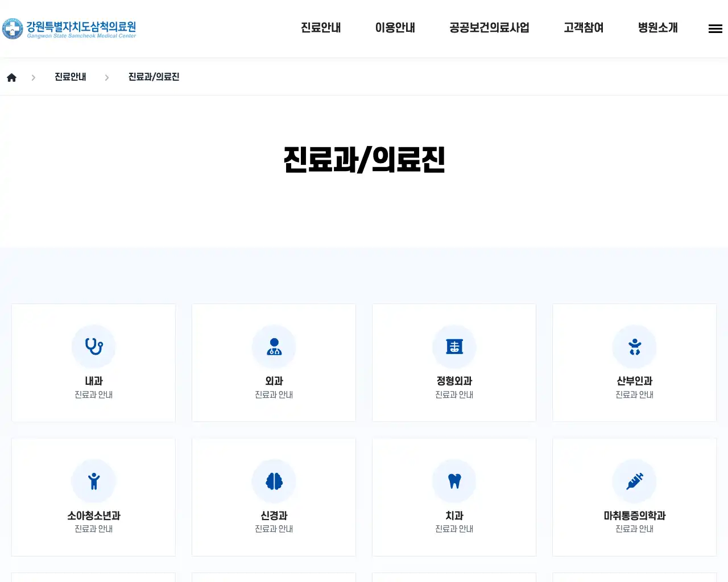Click 진료과 안내 under 외과
The height and width of the screenshot is (582, 728).
click(274, 394)
